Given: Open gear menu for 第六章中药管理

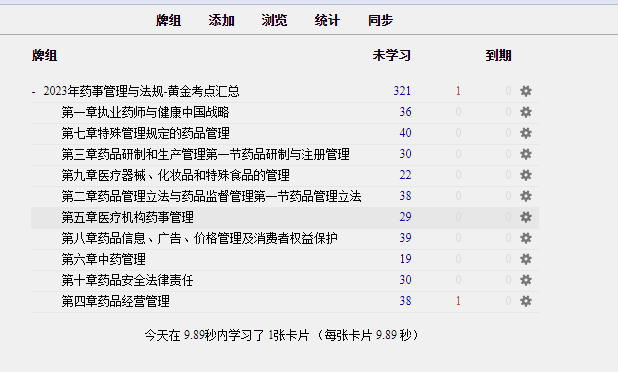Looking at the screenshot, I should coord(526,259).
